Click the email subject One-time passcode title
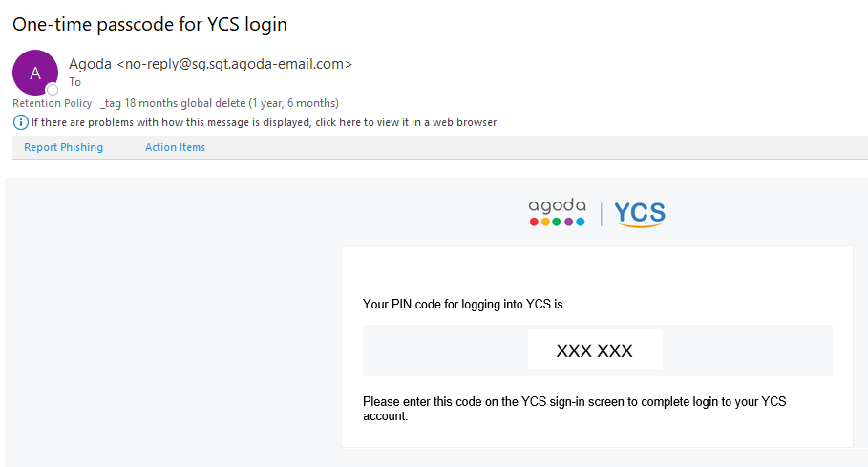 click(x=150, y=24)
